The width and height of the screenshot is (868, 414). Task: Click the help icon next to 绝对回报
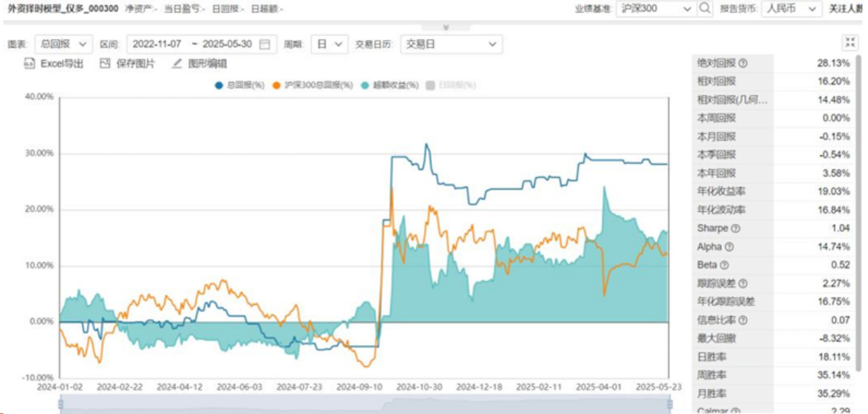tap(743, 64)
